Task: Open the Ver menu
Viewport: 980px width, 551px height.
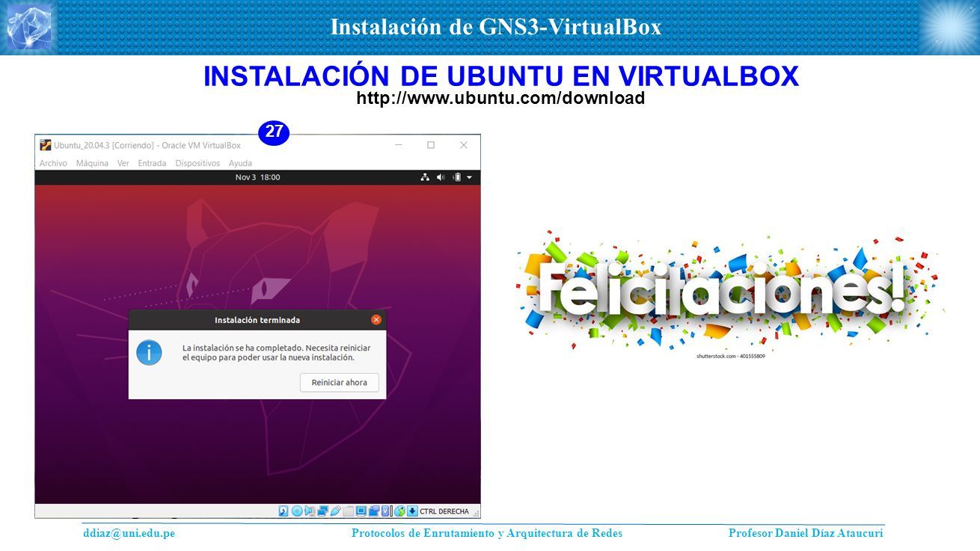Action: [x=123, y=163]
